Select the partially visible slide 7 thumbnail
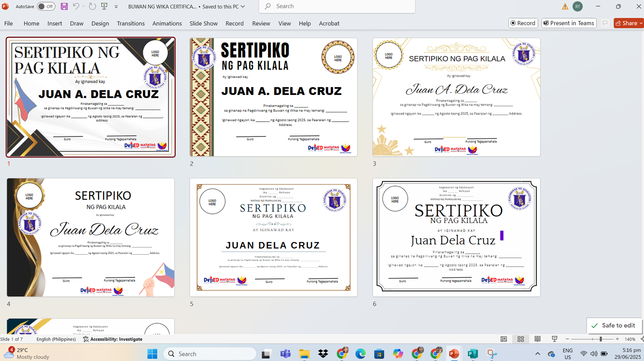Viewport: 644px width, 361px height. pyautogui.click(x=91, y=326)
